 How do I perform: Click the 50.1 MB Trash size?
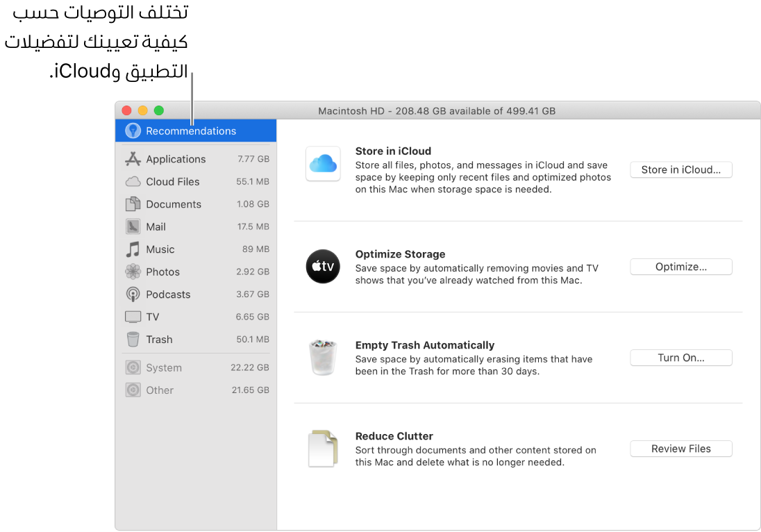(x=253, y=340)
